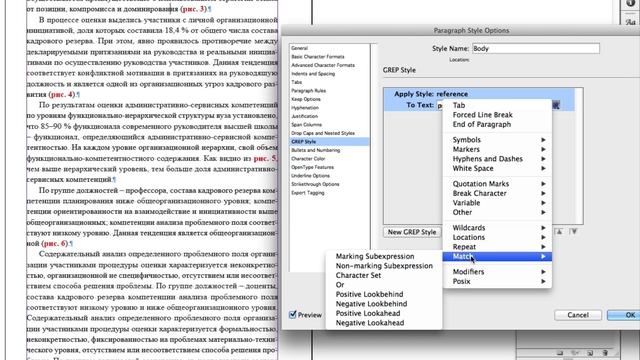Choose Negative Lookahead

[384, 323]
